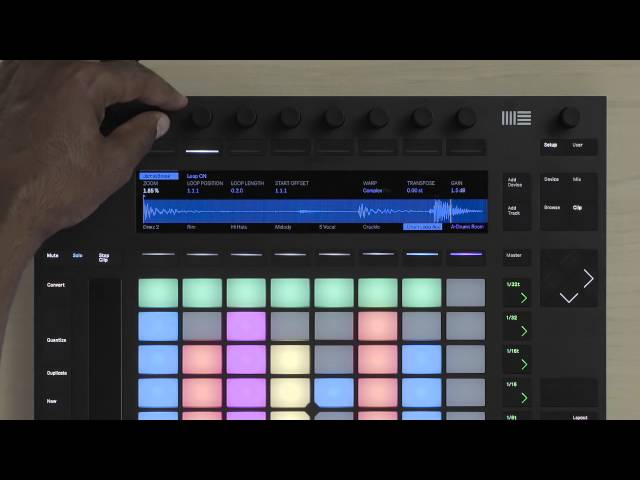
Task: Tap the top green pad in Rim column
Action: point(202,293)
